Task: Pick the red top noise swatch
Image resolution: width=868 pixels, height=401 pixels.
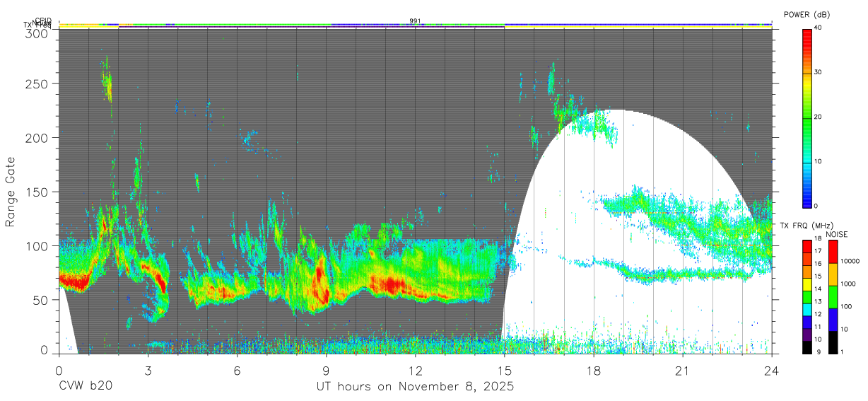Action: (x=833, y=252)
